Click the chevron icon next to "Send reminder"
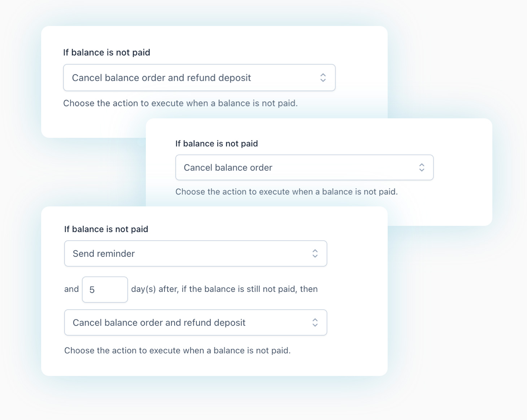Image resolution: width=527 pixels, height=420 pixels. point(315,253)
